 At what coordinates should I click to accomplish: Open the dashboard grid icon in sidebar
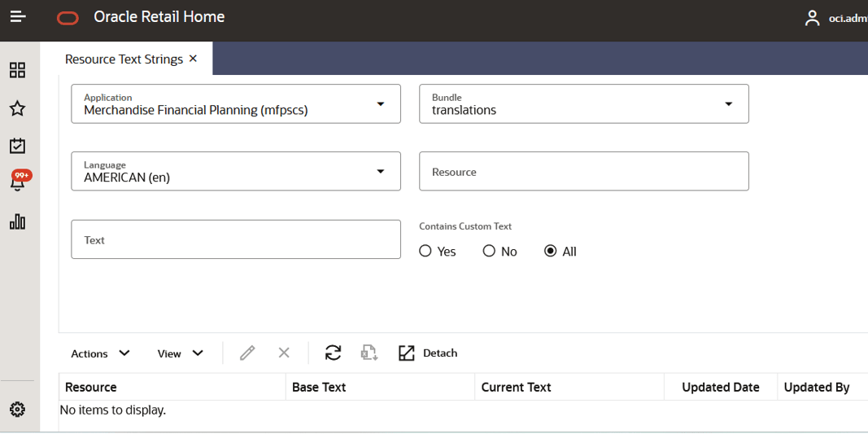click(x=18, y=70)
